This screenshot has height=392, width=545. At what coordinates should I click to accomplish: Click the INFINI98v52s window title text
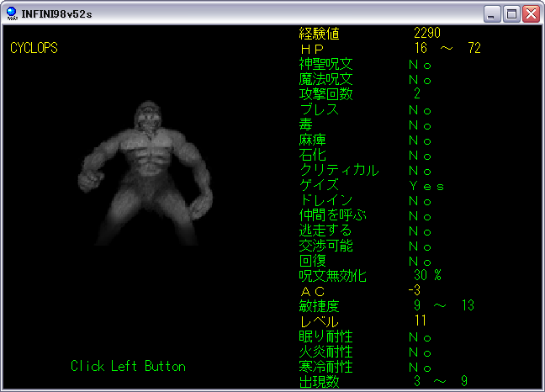56,14
